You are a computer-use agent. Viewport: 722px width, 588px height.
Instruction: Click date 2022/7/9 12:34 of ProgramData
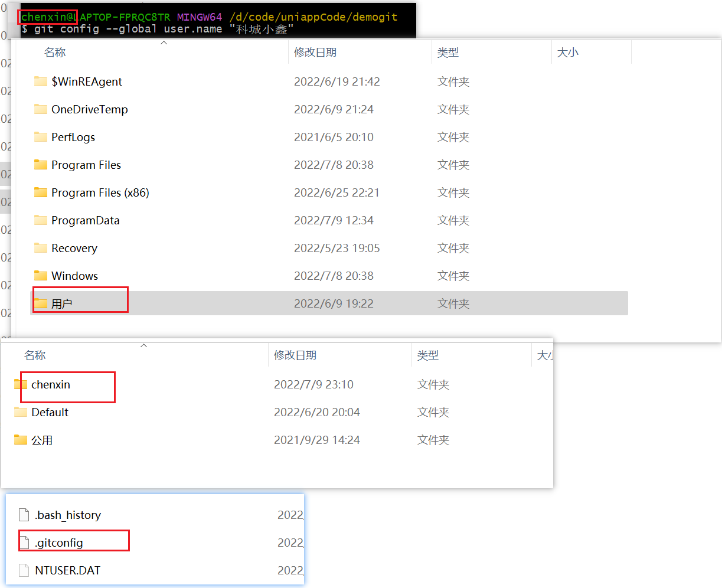coord(334,220)
